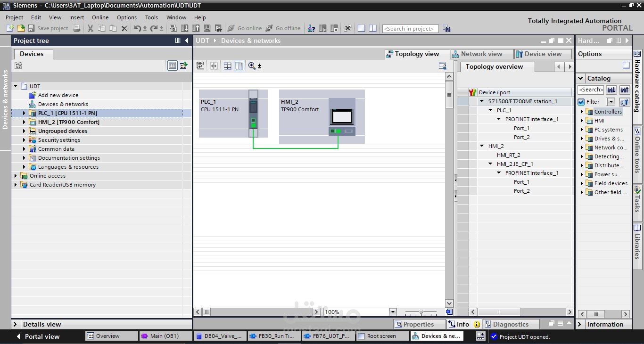Screen dimensions: 644x344
Task: Expand the PC systems catalog folder
Action: pos(582,130)
